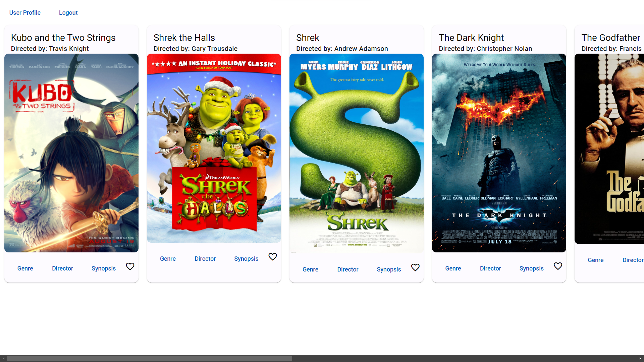Click the horizontal scrollbar left arrow

tap(3, 359)
